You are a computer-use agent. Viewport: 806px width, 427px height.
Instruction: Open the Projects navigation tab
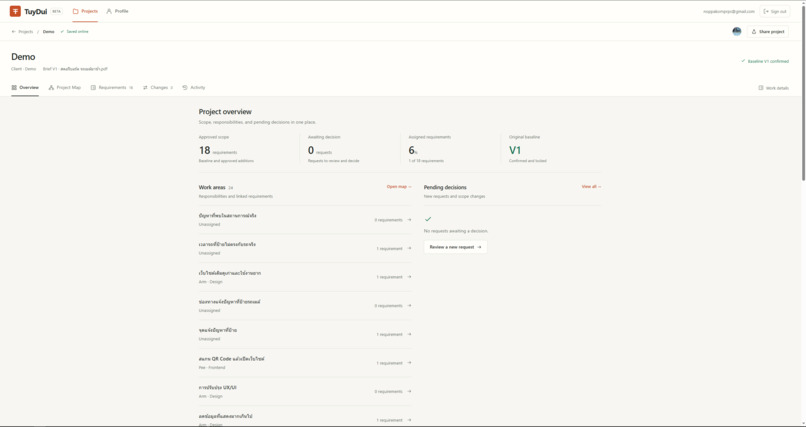click(x=85, y=11)
